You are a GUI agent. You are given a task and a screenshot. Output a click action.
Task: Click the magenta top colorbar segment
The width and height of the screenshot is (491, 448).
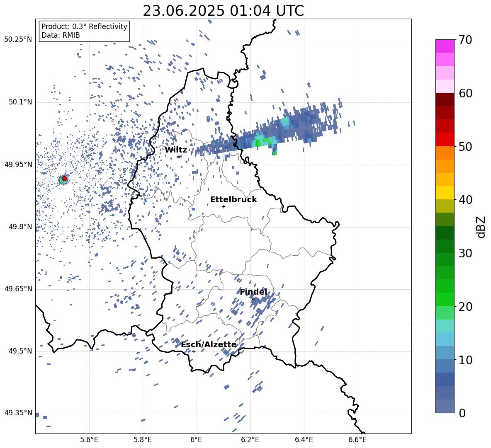(445, 46)
